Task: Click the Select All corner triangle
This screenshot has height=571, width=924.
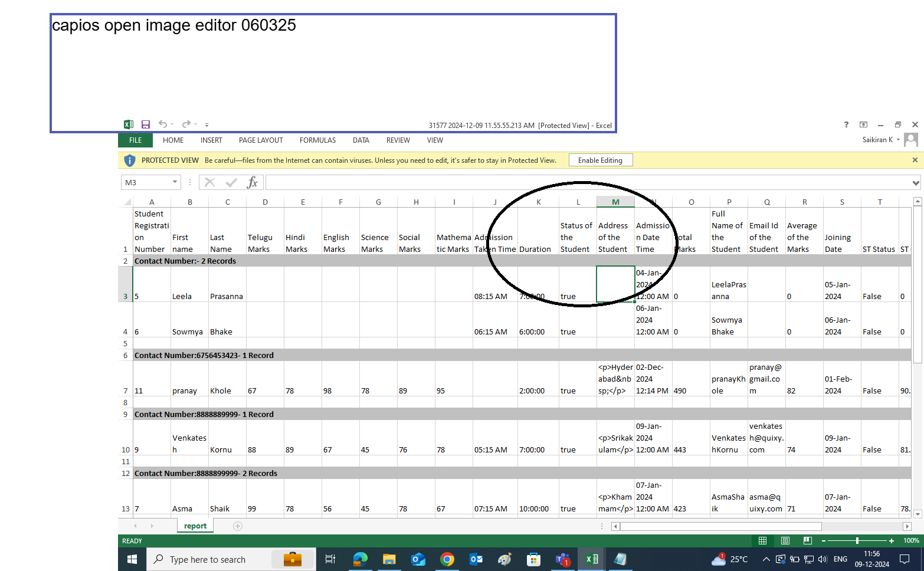Action: pyautogui.click(x=127, y=202)
